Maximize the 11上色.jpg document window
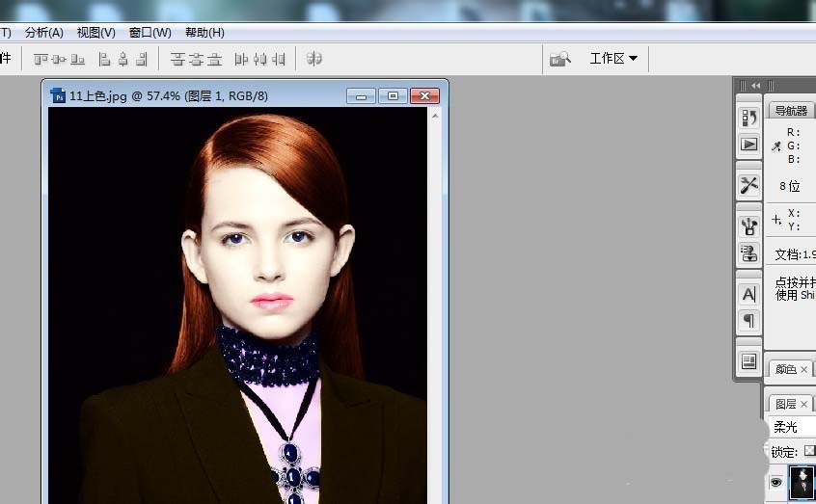The image size is (816, 504). point(393,95)
